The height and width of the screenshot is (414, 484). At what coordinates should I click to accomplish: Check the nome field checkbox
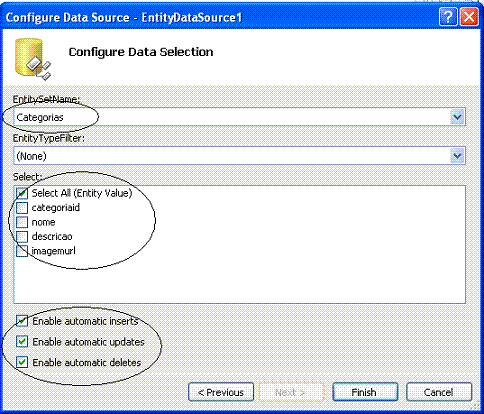coord(22,222)
